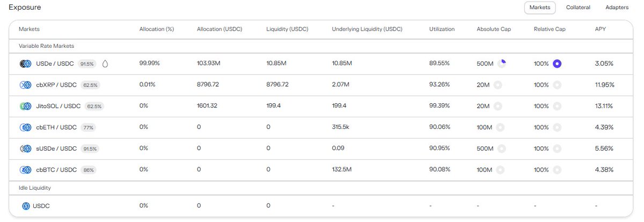Click the 89.55% utilization value

(440, 63)
